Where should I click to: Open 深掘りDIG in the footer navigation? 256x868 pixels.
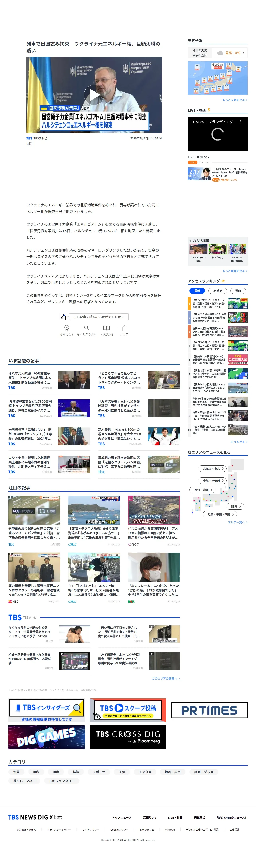click(150, 817)
